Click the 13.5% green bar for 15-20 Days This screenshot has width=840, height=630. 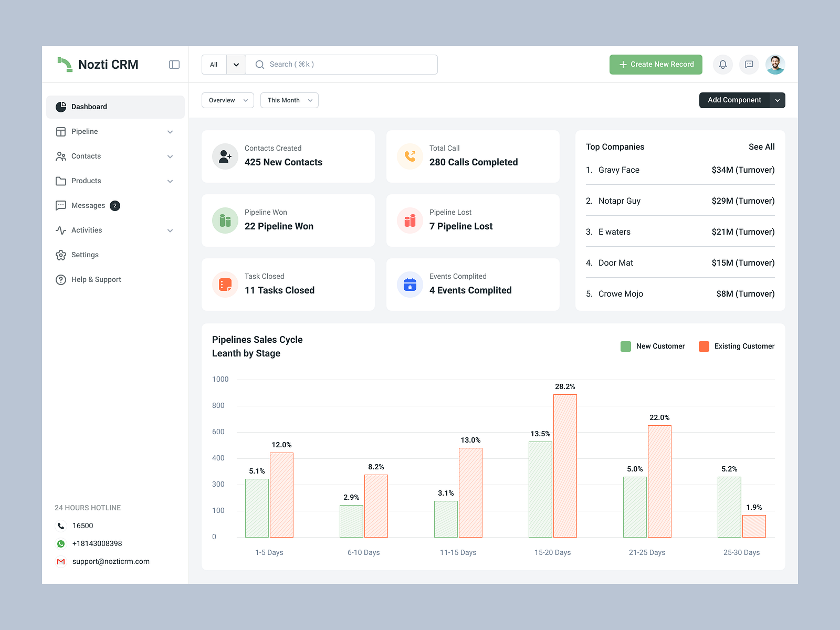(540, 489)
